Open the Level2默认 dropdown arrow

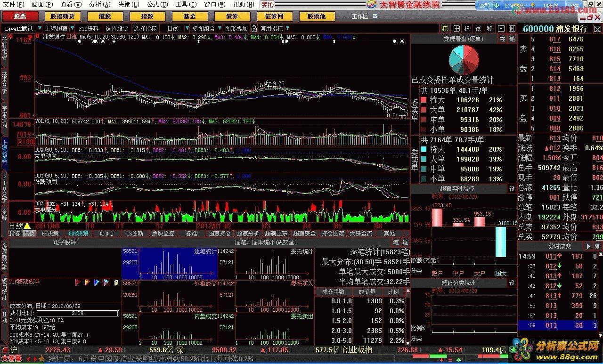click(39, 29)
